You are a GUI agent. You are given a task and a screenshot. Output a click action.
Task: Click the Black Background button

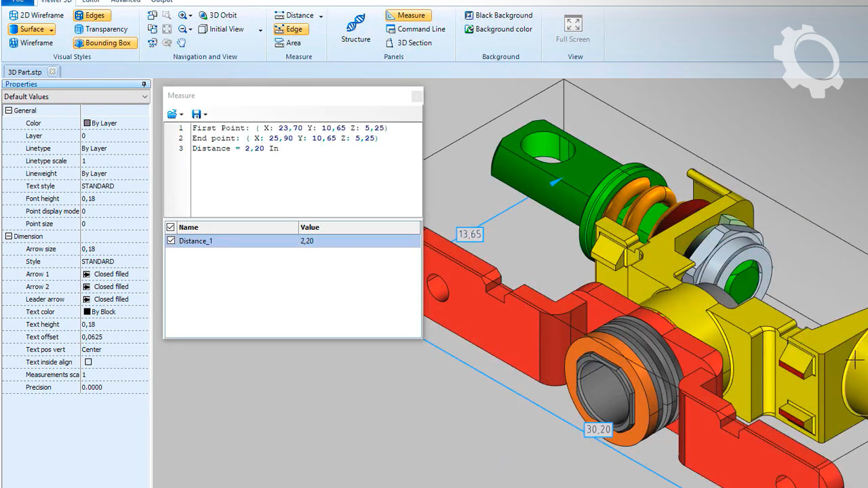[x=498, y=15]
